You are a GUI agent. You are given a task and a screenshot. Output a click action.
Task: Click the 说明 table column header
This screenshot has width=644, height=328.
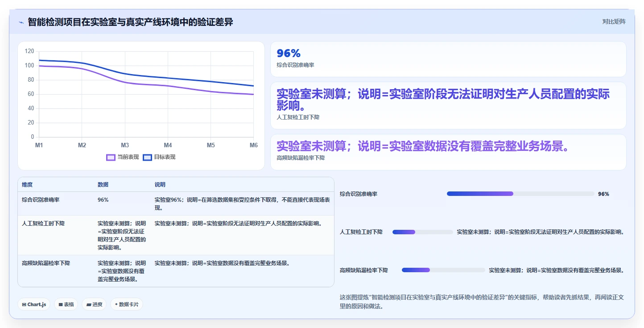tap(160, 185)
